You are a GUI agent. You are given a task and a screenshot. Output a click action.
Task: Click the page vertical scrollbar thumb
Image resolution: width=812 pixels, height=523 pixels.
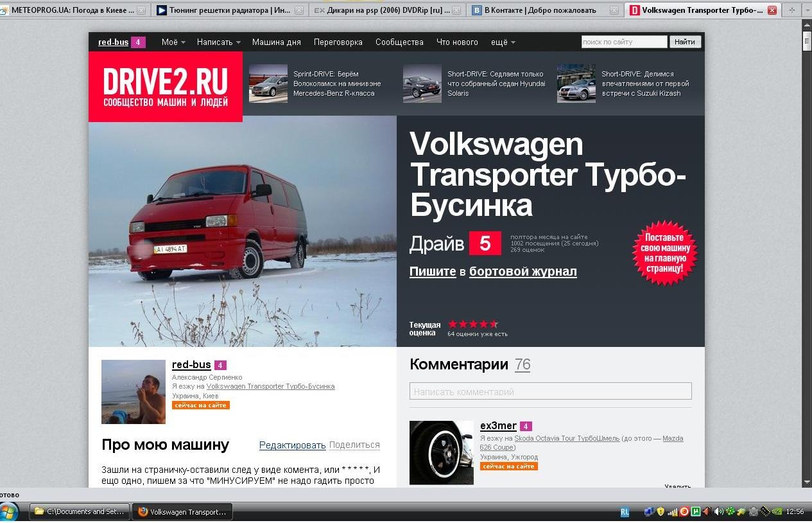[x=807, y=40]
